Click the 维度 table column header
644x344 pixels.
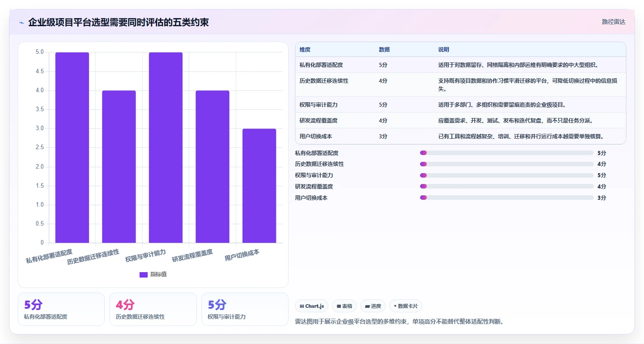[305, 50]
